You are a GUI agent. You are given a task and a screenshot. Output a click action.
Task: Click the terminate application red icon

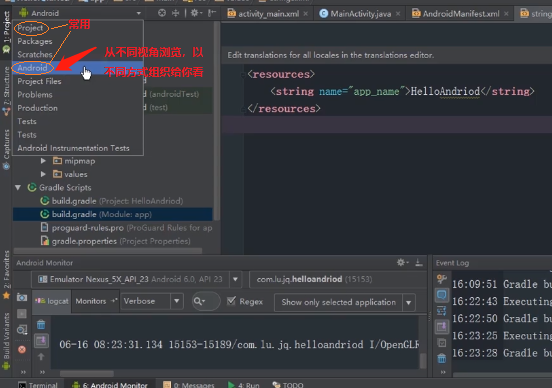(x=22, y=349)
